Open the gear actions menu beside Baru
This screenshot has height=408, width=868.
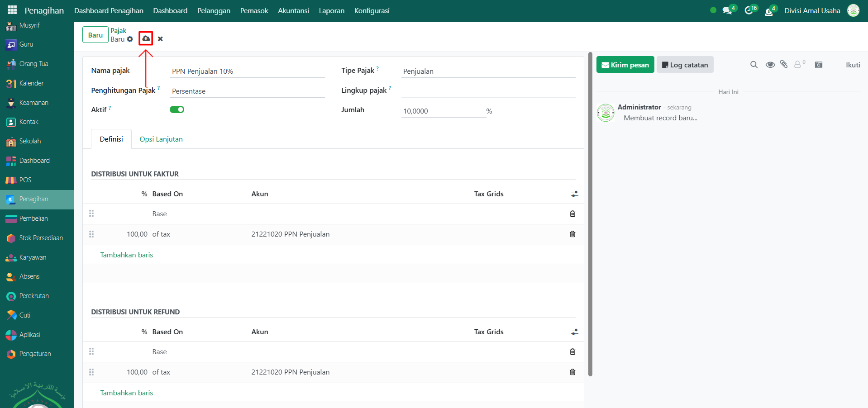[x=130, y=39]
